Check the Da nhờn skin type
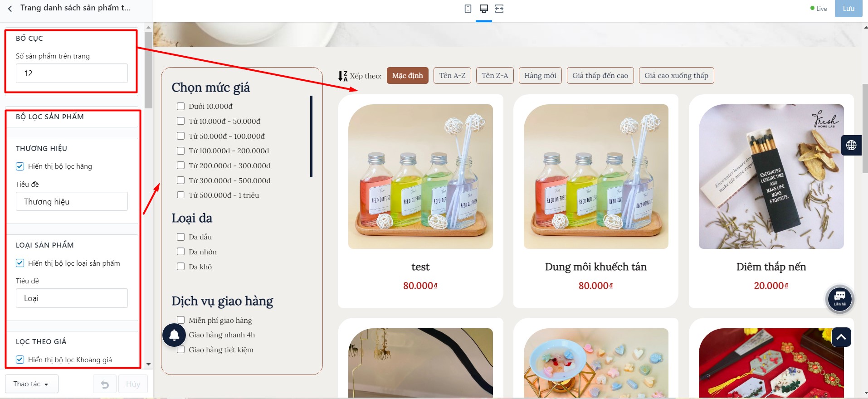This screenshot has width=868, height=399. pyautogui.click(x=180, y=252)
